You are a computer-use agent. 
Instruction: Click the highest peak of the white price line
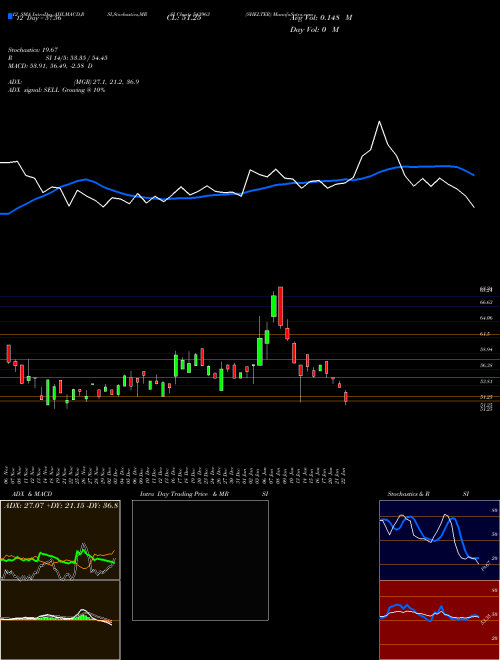379,122
